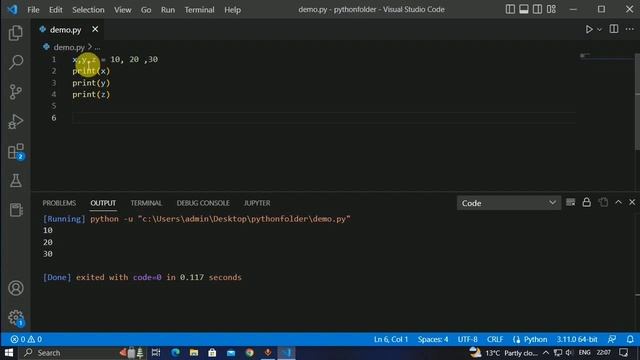Open editor More Actions ellipsis
This screenshot has width=640, height=360.
[x=630, y=29]
